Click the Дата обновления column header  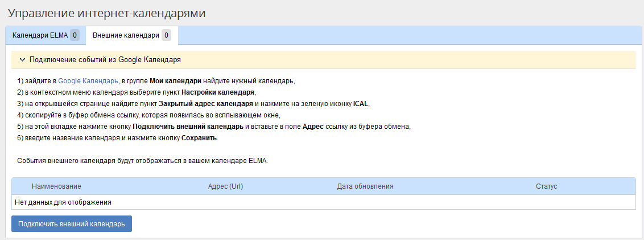[365, 186]
